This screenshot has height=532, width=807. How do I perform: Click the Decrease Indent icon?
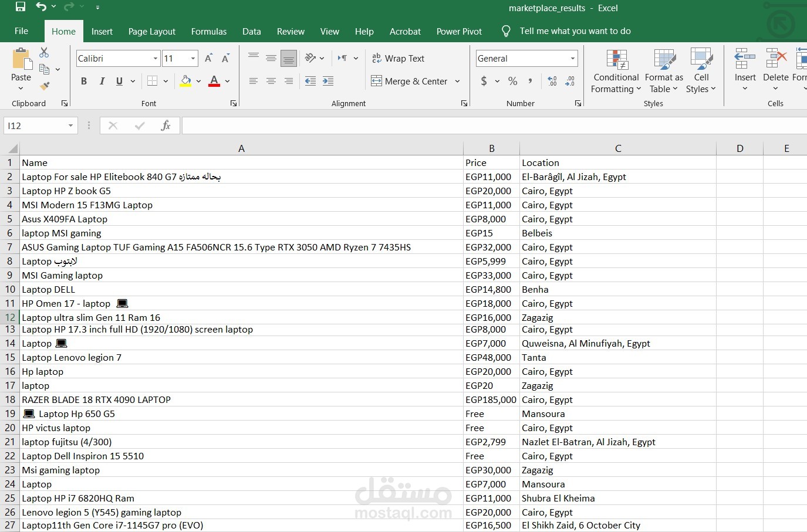tap(310, 81)
